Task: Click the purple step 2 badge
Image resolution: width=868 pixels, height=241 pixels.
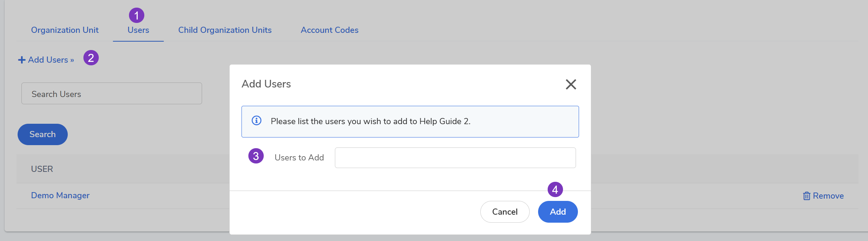Action: tap(91, 58)
